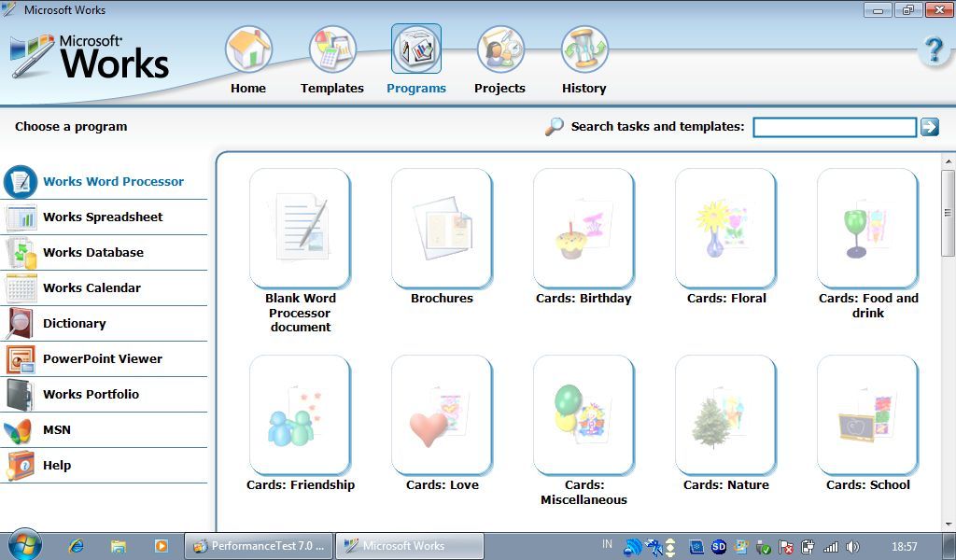Switch to the Home tab label
Image resolution: width=956 pixels, height=560 pixels.
[x=248, y=89]
